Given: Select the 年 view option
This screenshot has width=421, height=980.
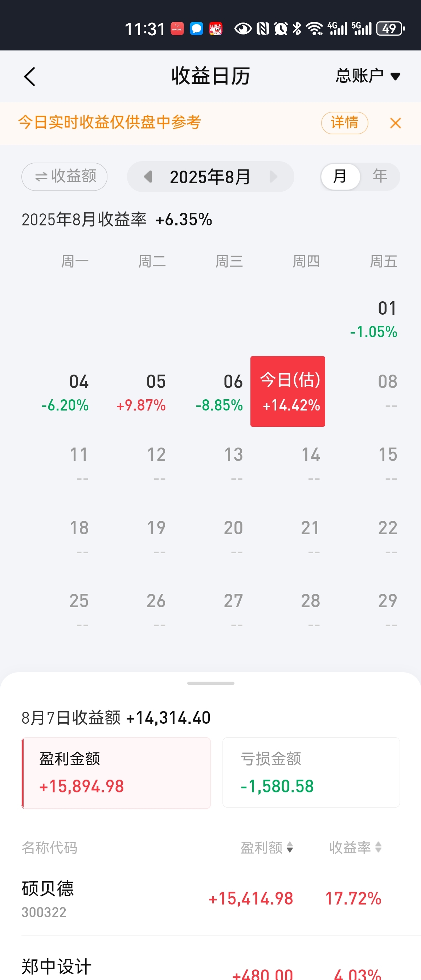Looking at the screenshot, I should point(380,176).
